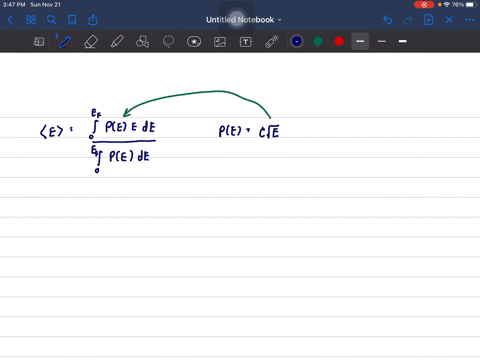Bookmark this page
480x360 pixels.
pos(72,20)
